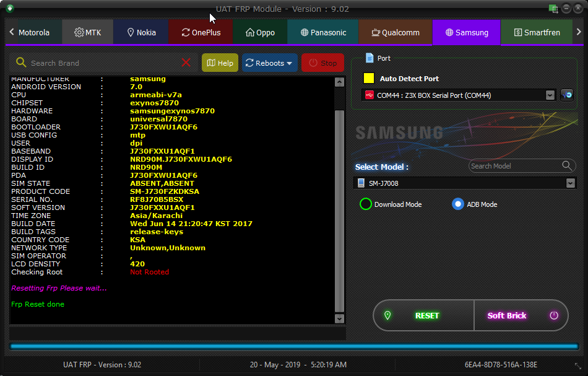Select the Samsung tab
588x376 pixels.
pyautogui.click(x=467, y=33)
